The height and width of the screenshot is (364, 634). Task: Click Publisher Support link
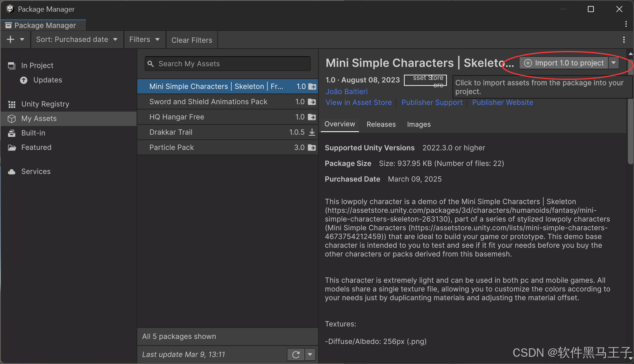point(432,102)
